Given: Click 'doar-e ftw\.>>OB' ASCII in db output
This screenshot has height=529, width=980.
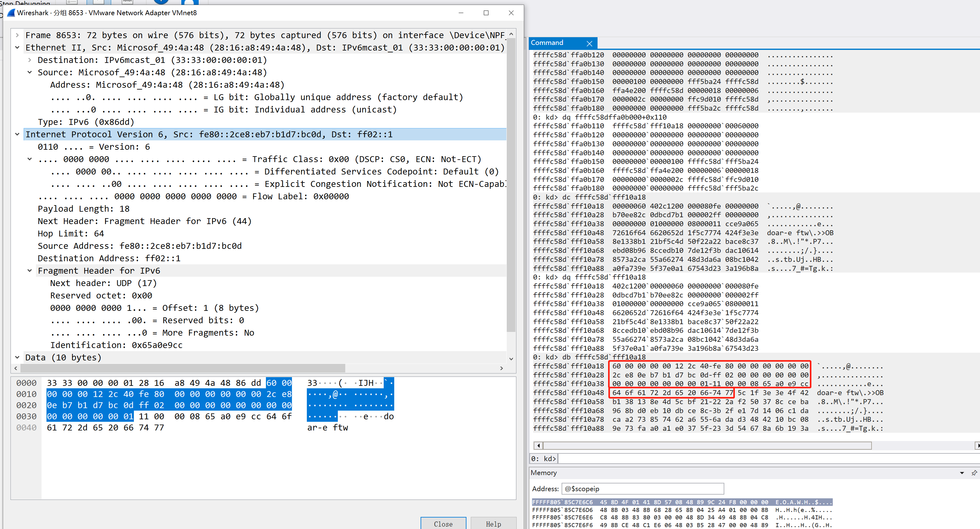Looking at the screenshot, I should click(x=850, y=393).
